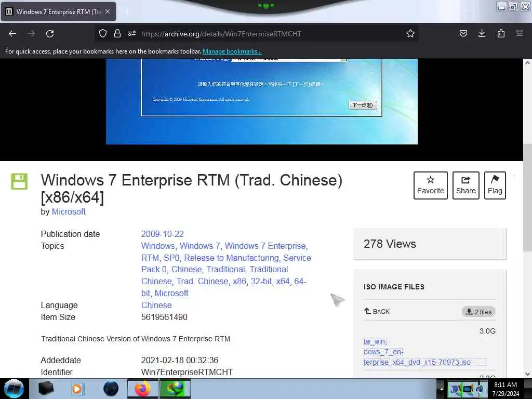Open the extensions puzzle icon
This screenshot has width=532, height=399.
point(501,33)
